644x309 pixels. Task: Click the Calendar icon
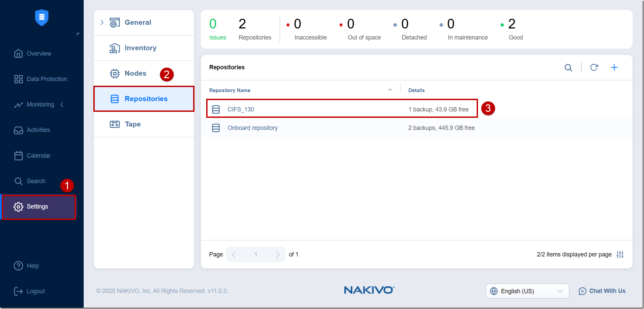(x=18, y=156)
